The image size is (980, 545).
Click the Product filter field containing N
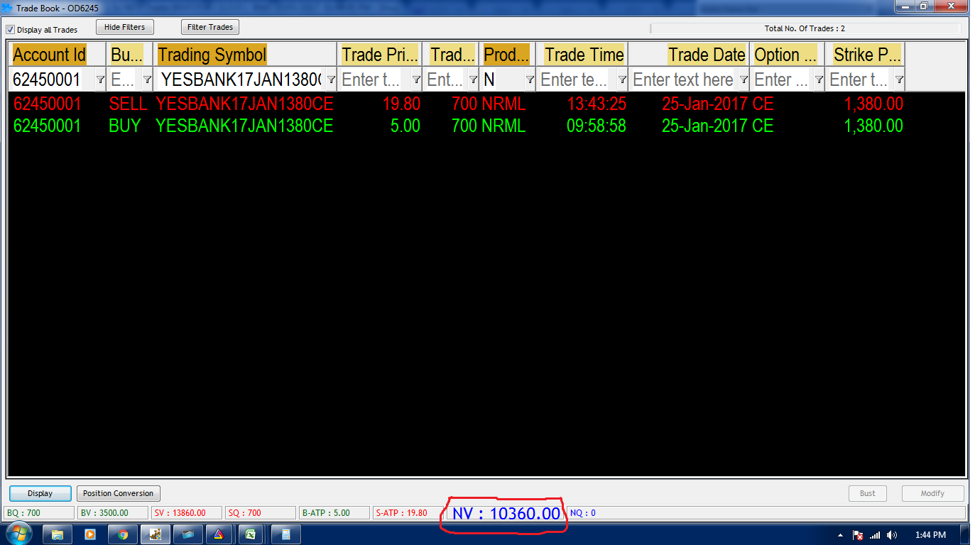pyautogui.click(x=502, y=79)
